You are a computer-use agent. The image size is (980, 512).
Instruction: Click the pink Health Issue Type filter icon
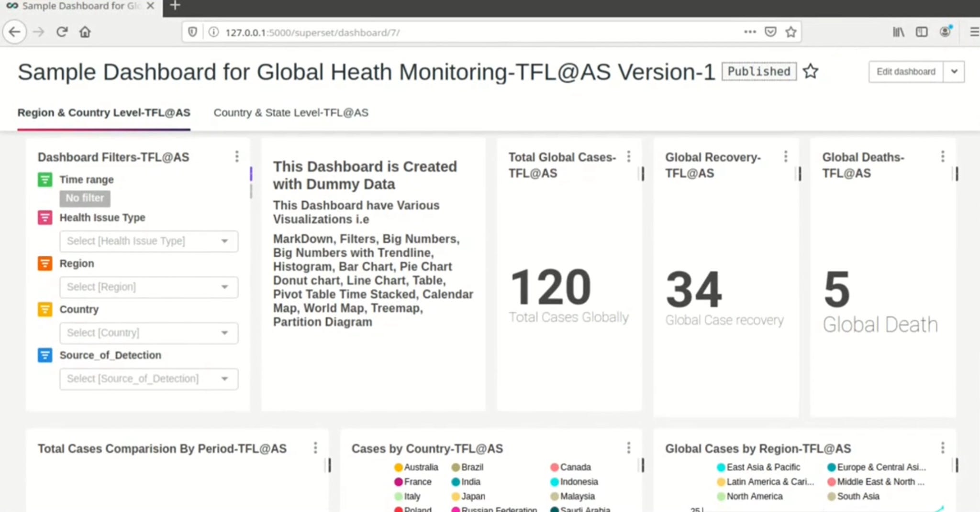pyautogui.click(x=45, y=218)
